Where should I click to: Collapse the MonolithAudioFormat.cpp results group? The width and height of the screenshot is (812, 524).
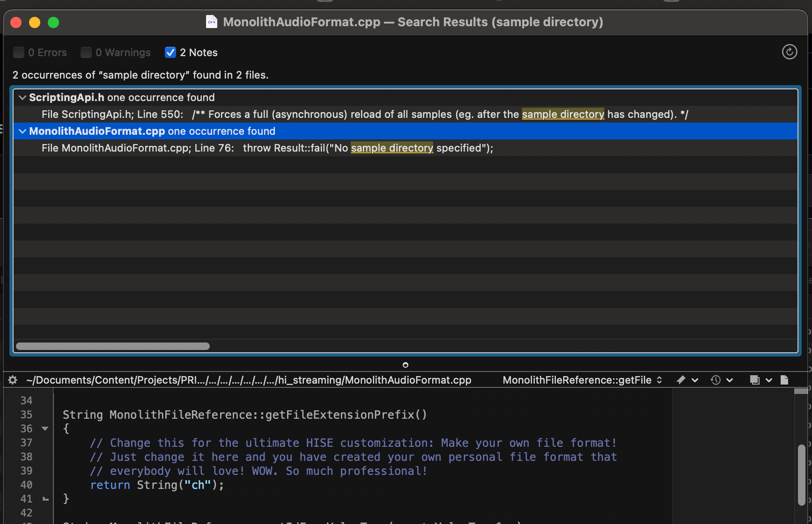tap(22, 131)
